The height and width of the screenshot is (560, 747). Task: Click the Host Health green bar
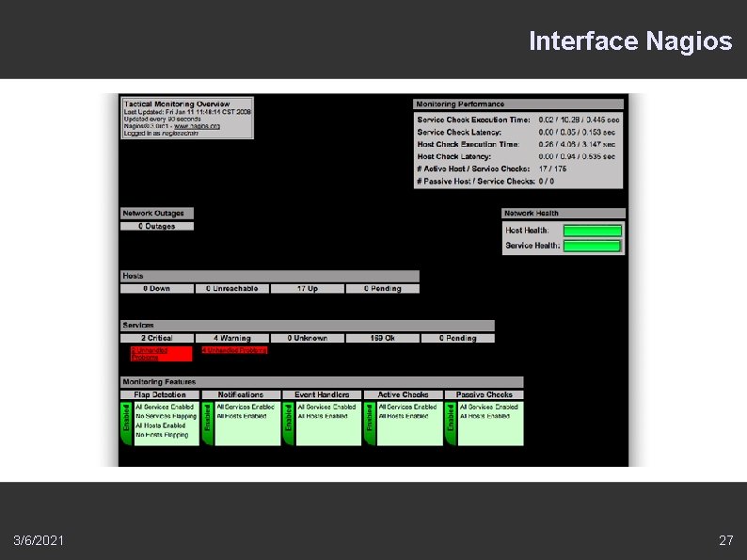point(592,231)
